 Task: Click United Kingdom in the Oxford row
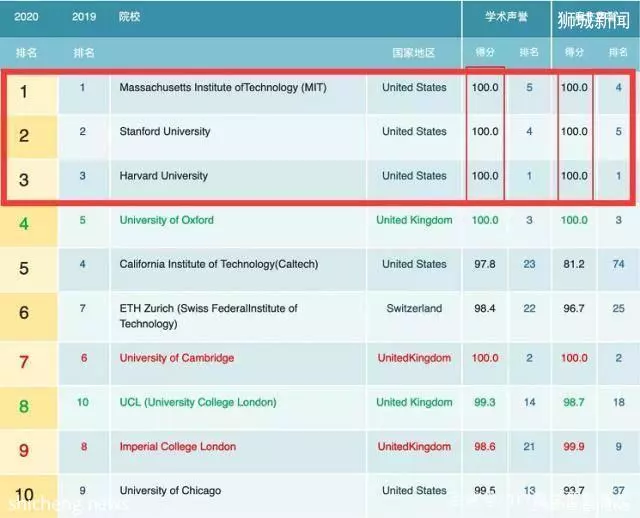click(414, 220)
